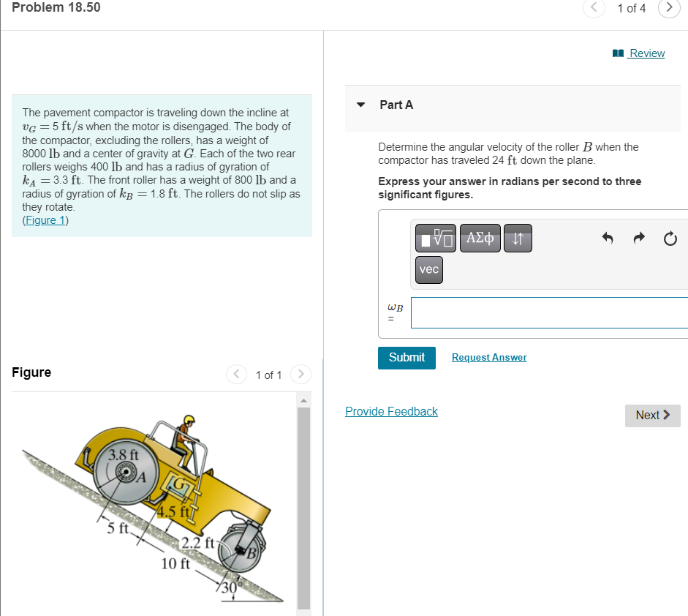Viewport: 688px width, 616px height.
Task: Show the previous figure arrow
Action: pos(236,374)
